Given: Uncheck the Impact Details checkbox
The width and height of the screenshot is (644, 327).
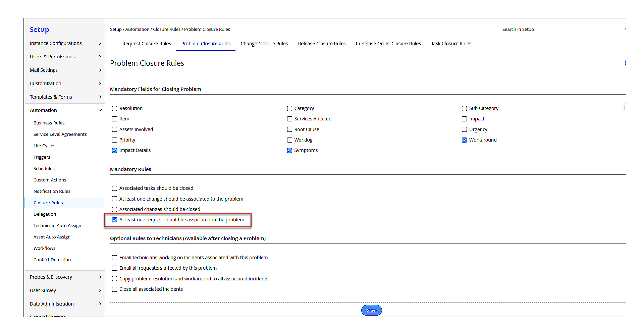Looking at the screenshot, I should point(115,151).
